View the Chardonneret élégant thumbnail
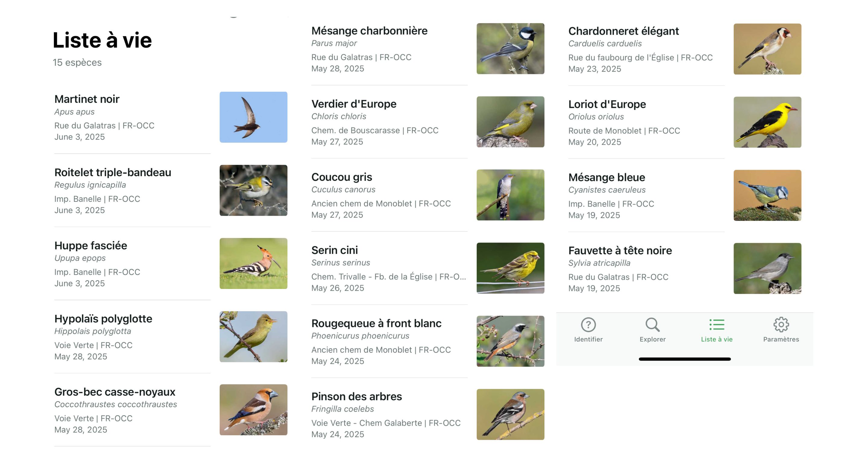Image resolution: width=868 pixels, height=466 pixels. point(767,49)
